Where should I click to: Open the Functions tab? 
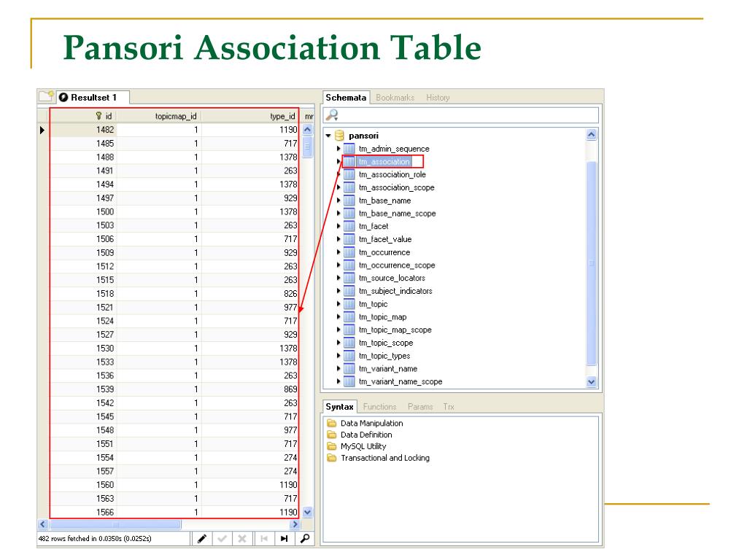pyautogui.click(x=379, y=407)
